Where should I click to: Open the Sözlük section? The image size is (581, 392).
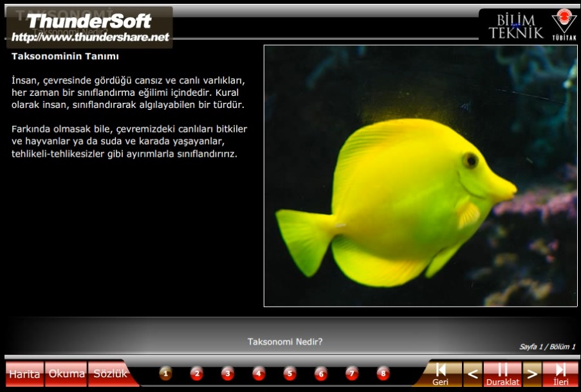tap(109, 373)
